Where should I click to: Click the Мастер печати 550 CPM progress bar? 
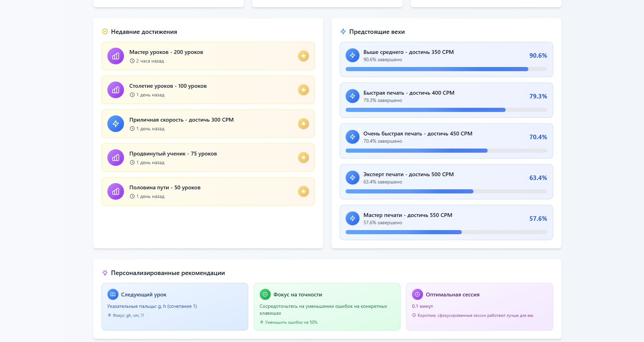tap(446, 232)
